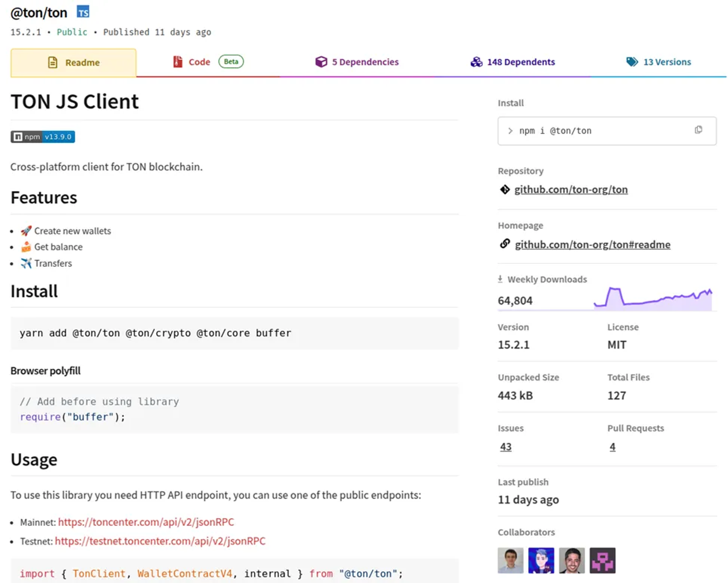This screenshot has height=583, width=728.
Task: Click the weekly downloads sparkline chart
Action: pos(653,298)
